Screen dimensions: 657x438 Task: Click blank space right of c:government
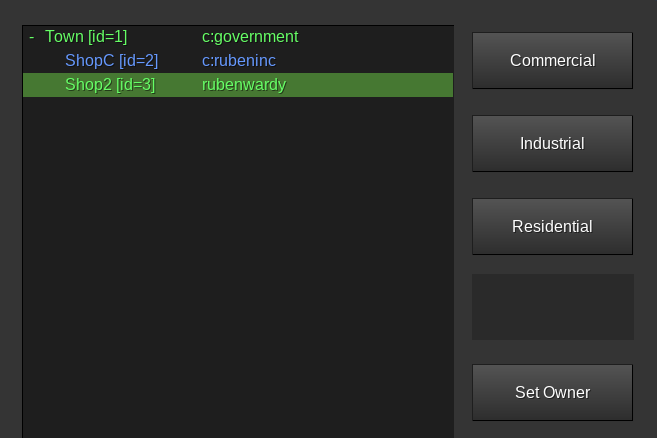376,37
